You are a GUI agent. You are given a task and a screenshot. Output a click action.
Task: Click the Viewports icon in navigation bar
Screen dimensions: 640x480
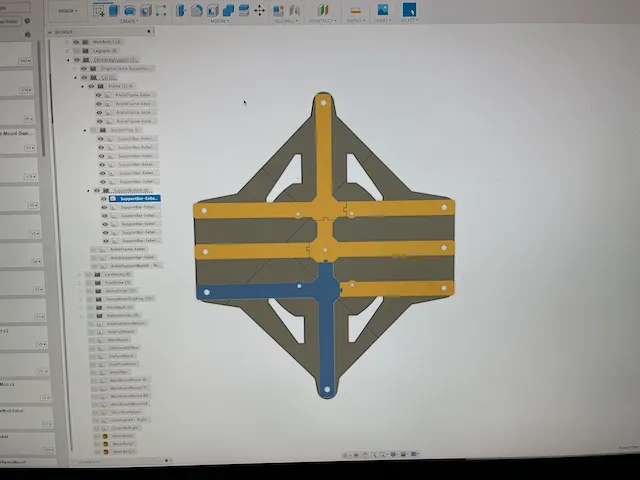[x=414, y=453]
